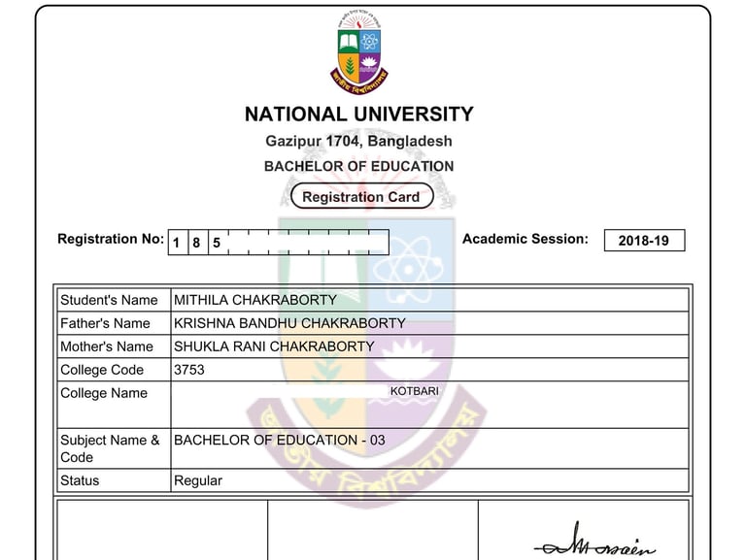Click the "Father's Name" label cell
Screen dimensions: 746x560
point(114,323)
